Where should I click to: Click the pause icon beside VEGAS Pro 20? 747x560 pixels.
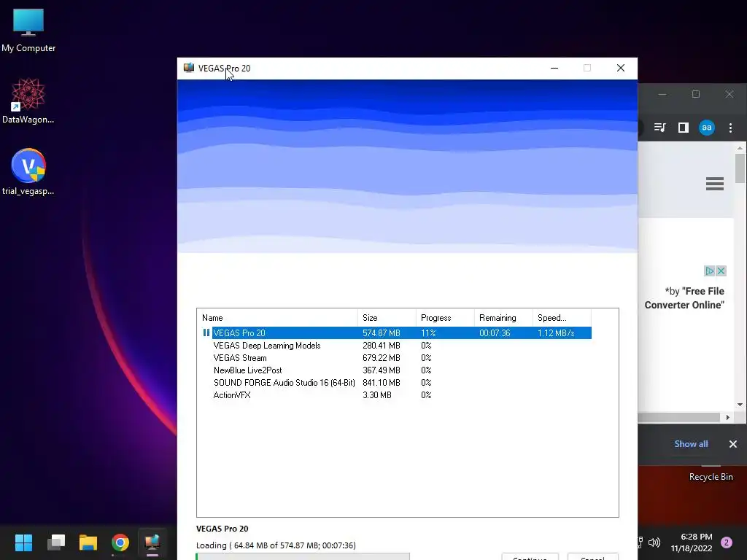pyautogui.click(x=206, y=332)
